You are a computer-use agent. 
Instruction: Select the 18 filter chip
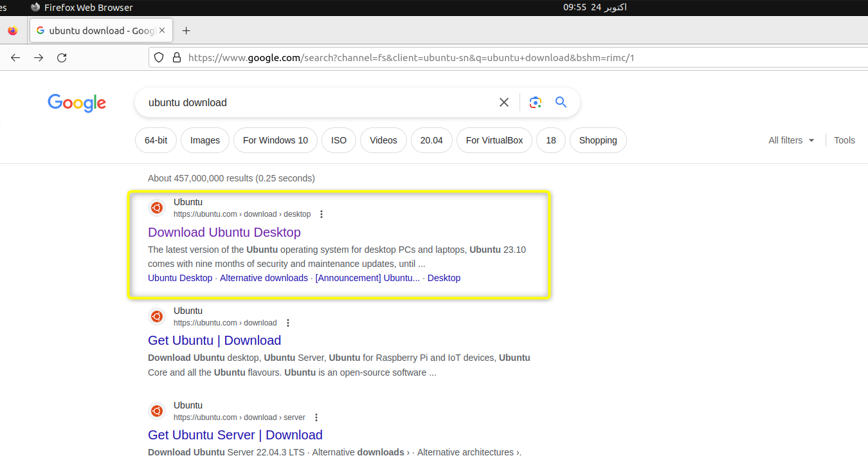tap(551, 140)
